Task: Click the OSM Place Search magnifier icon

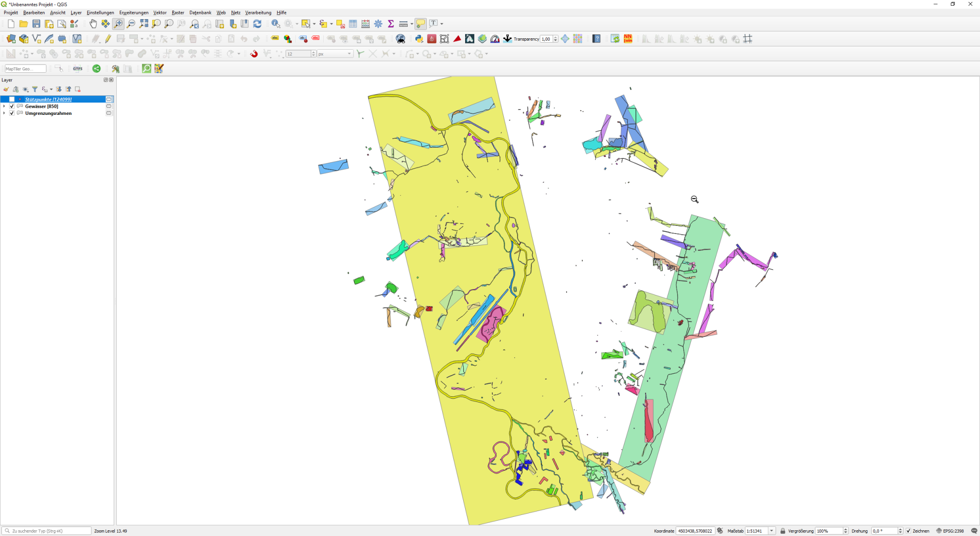Action: (x=146, y=68)
